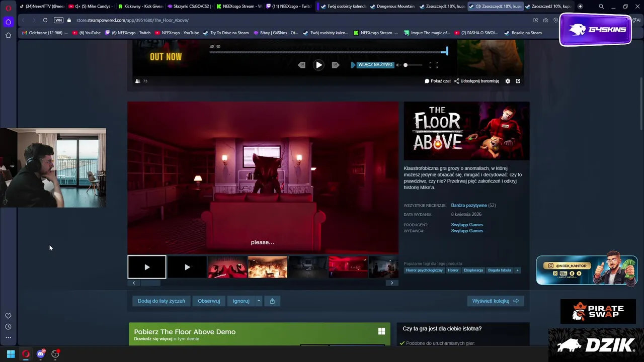Reload the page in browser toolbar
Screen dimensions: 644x362
45,20
